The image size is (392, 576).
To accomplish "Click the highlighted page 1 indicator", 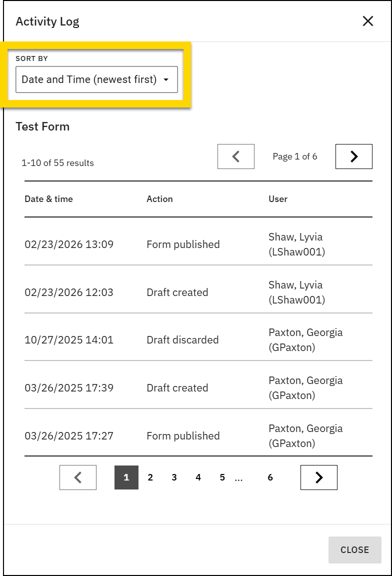I will (126, 477).
